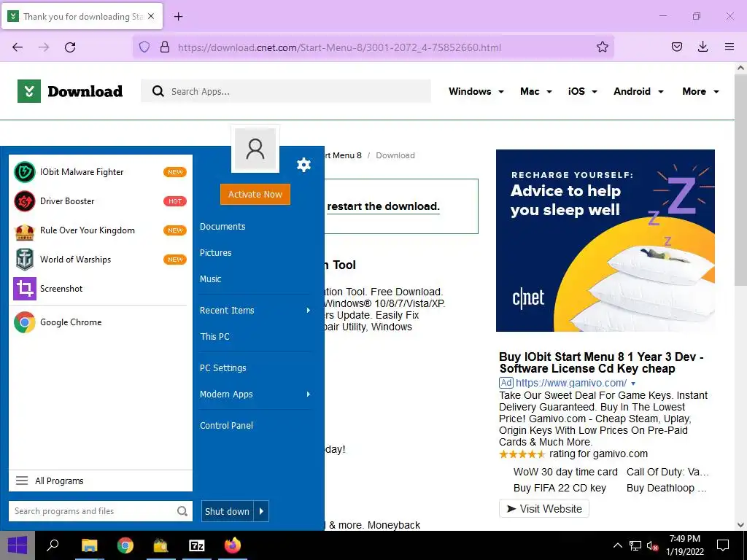Expand Recent Items submenu arrow
Image resolution: width=747 pixels, height=560 pixels.
point(309,311)
